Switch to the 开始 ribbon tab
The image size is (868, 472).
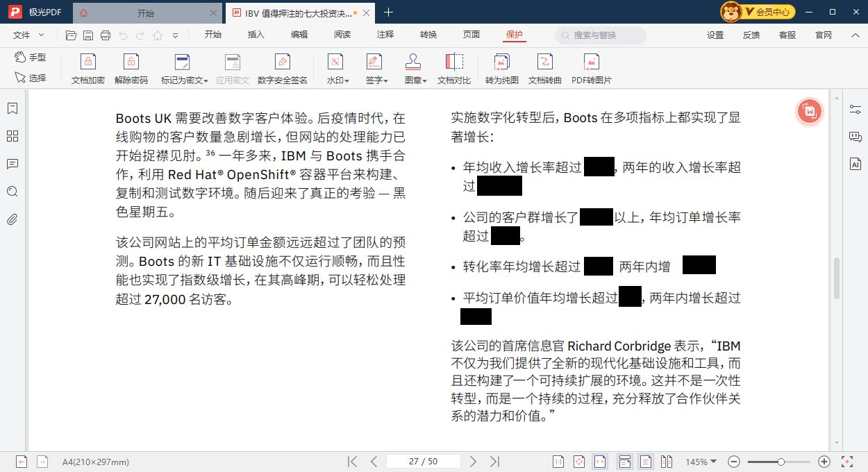212,35
